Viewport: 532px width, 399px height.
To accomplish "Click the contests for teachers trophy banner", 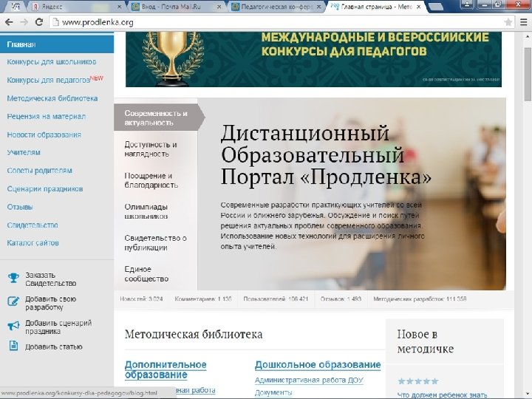I will 313,59.
